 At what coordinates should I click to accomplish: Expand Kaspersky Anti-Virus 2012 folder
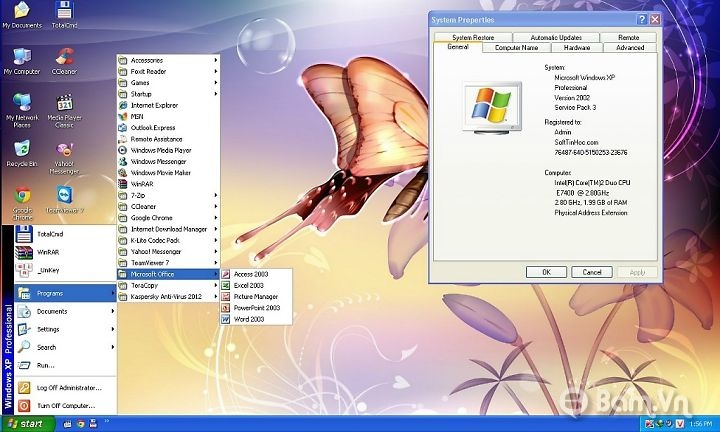coord(169,297)
